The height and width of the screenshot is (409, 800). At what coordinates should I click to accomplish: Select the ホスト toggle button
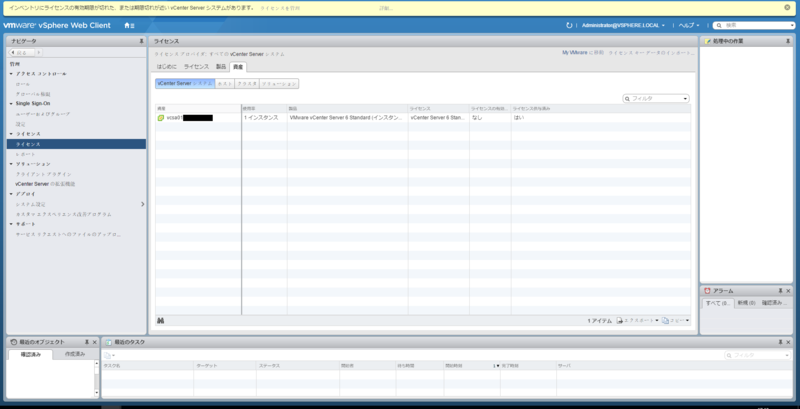[225, 84]
